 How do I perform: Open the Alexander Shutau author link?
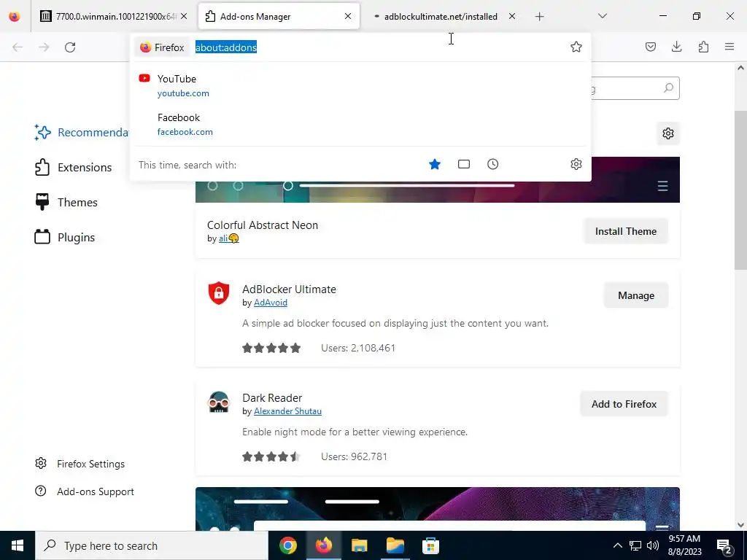[287, 411]
